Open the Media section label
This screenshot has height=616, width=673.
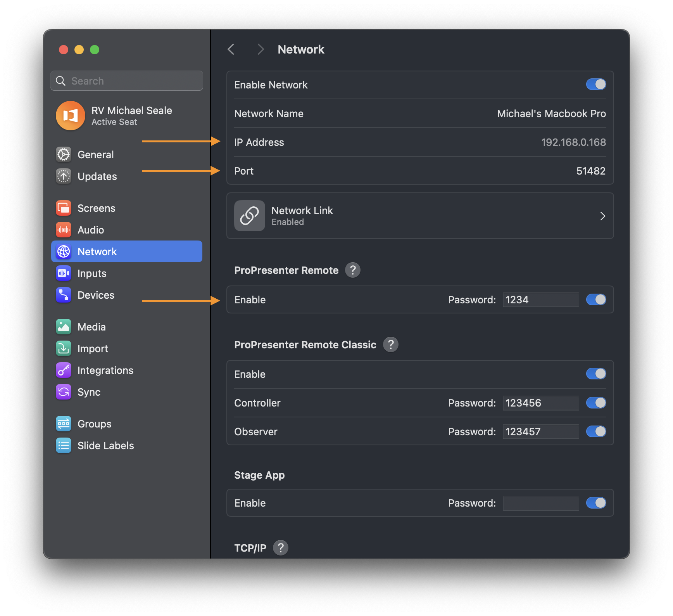(x=91, y=327)
